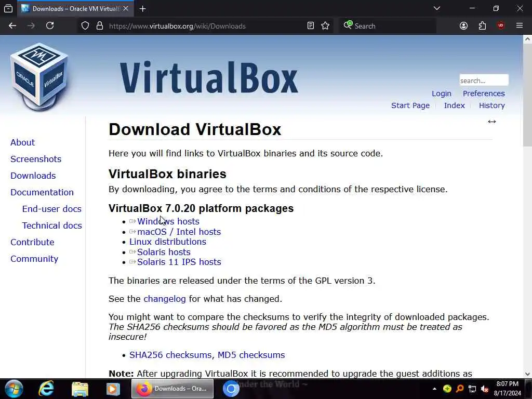Expand the list all tabs chevron

(x=436, y=8)
